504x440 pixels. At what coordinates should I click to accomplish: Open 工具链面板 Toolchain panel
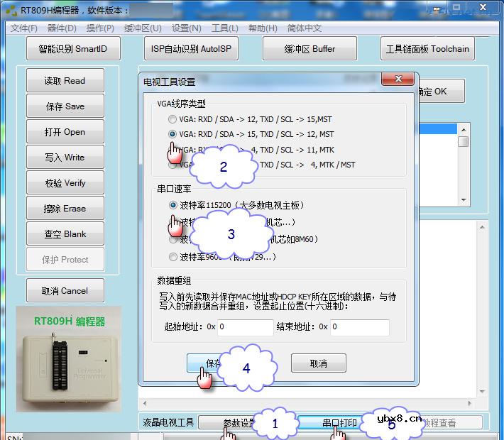[x=427, y=48]
